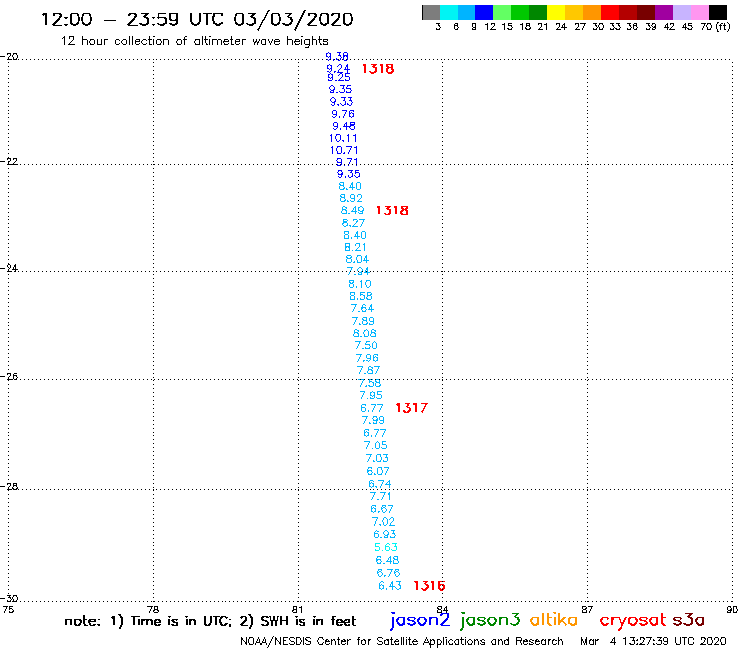Click the wave height value 7.03
This screenshot has height=650, width=740.
coord(377,458)
